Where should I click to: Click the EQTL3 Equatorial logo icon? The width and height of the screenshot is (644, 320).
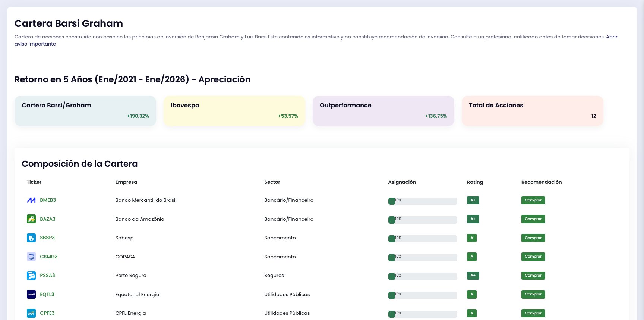(31, 294)
